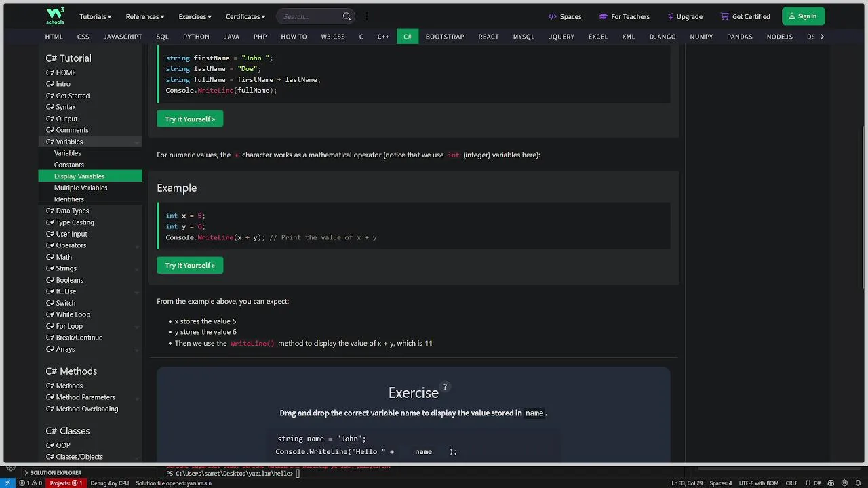The width and height of the screenshot is (868, 488).
Task: Open Spaces code icon link
Action: pos(565,16)
